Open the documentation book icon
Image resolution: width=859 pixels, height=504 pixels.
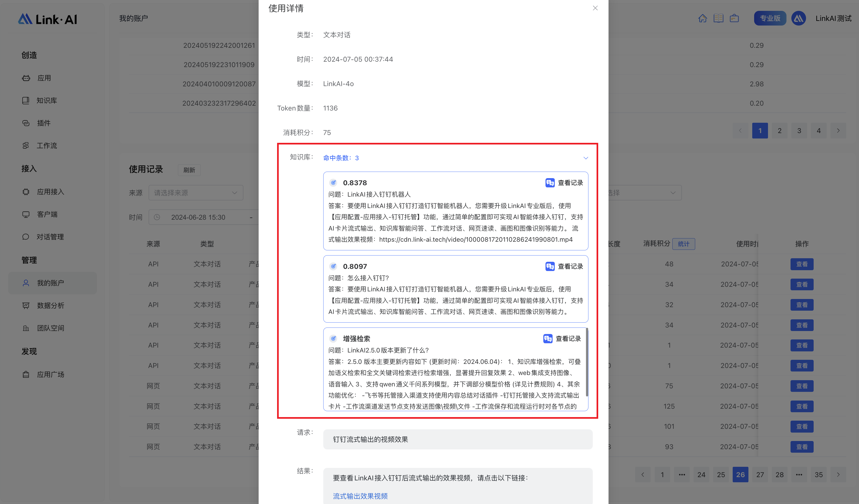tap(718, 18)
